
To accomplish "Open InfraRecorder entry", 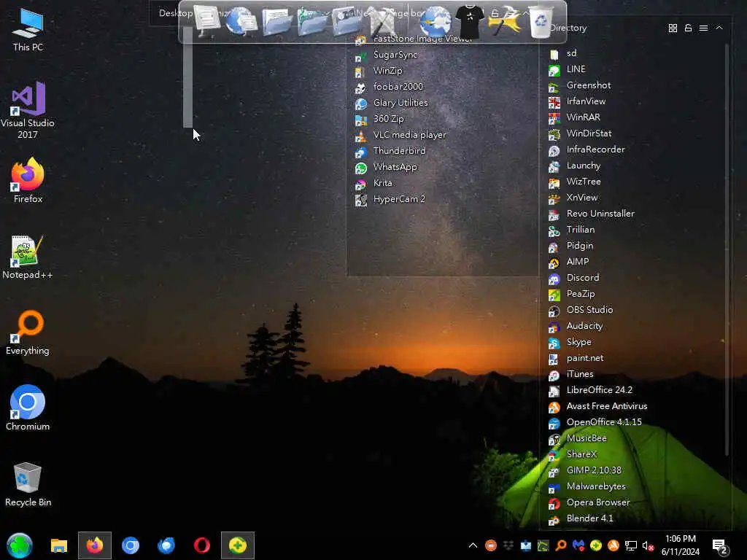I will coord(587,149).
